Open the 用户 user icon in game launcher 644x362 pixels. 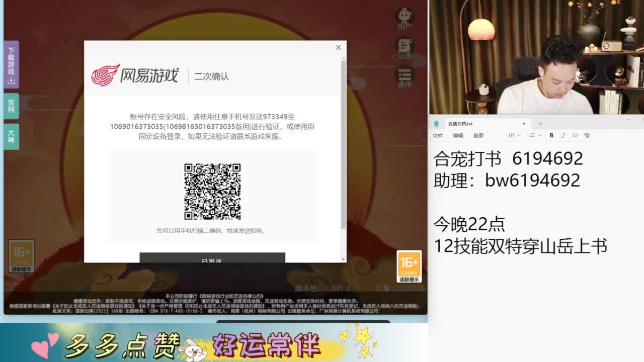405,19
